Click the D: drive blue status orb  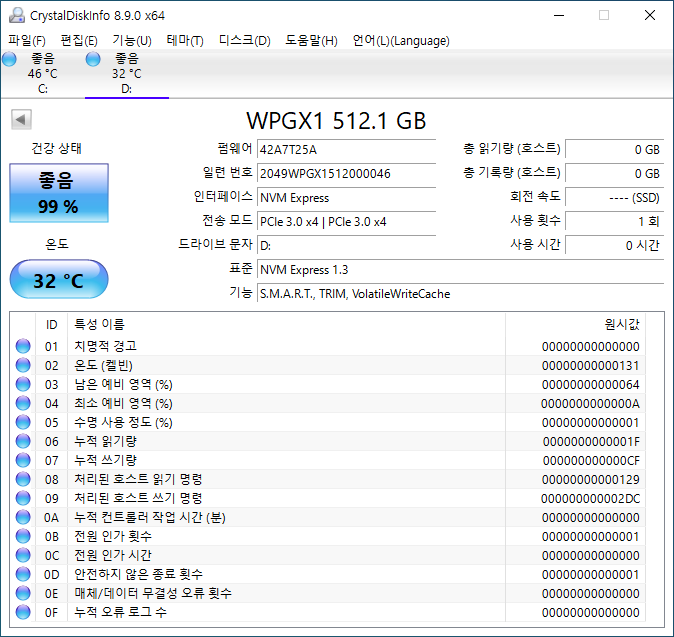coord(94,60)
